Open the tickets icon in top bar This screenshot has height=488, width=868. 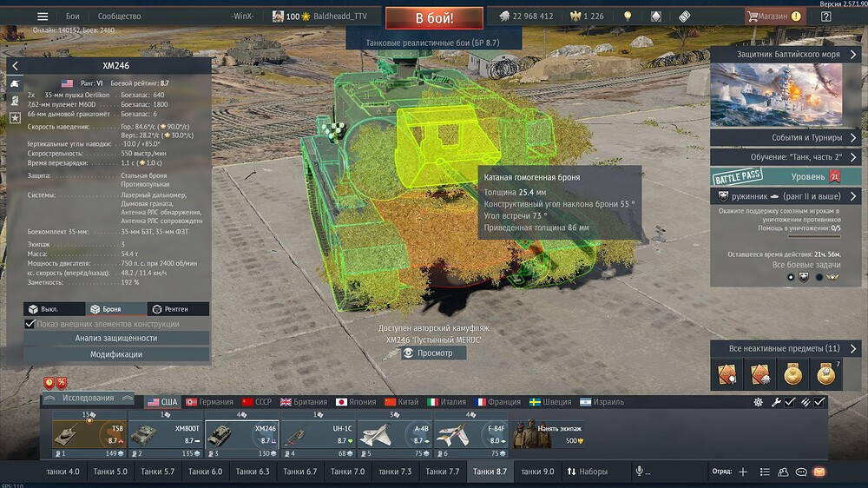(684, 16)
